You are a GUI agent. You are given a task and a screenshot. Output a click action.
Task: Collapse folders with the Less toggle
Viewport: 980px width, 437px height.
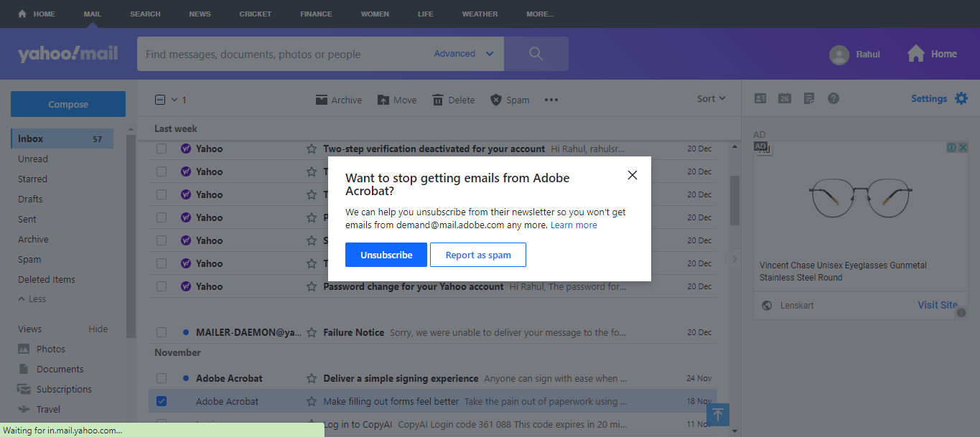coord(32,299)
